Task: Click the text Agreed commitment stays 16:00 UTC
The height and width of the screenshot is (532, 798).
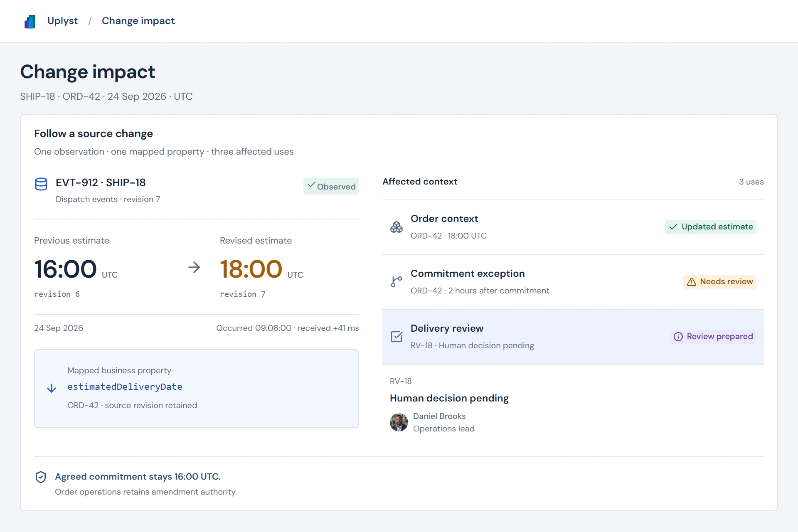Action: pyautogui.click(x=138, y=477)
